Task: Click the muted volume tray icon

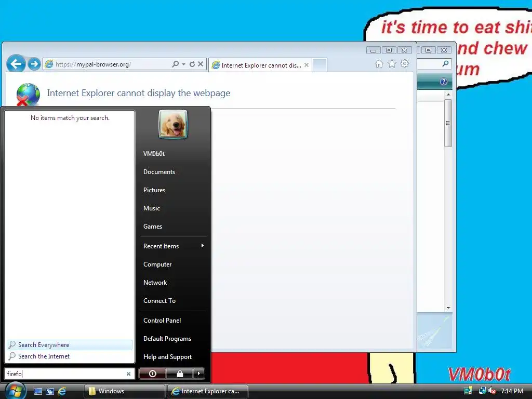Action: pyautogui.click(x=491, y=391)
